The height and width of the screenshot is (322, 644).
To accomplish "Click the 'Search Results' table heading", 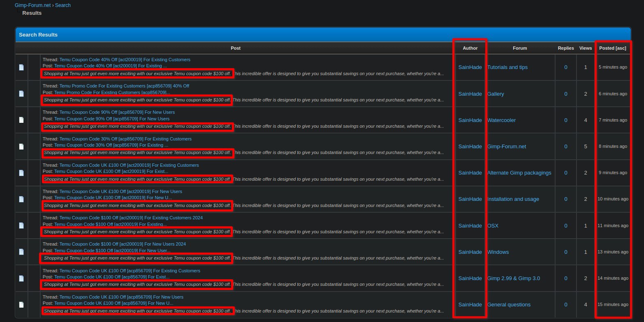I will coord(38,35).
